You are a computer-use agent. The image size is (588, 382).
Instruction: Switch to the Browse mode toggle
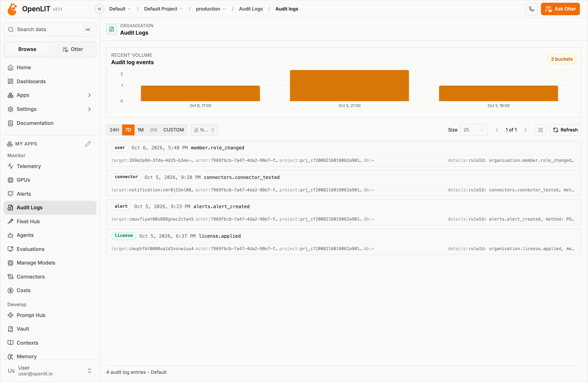tap(27, 49)
